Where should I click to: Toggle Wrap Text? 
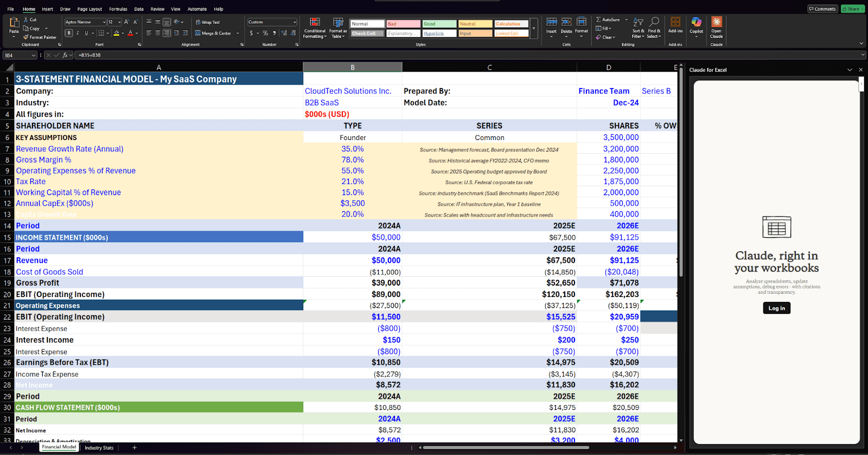click(207, 22)
